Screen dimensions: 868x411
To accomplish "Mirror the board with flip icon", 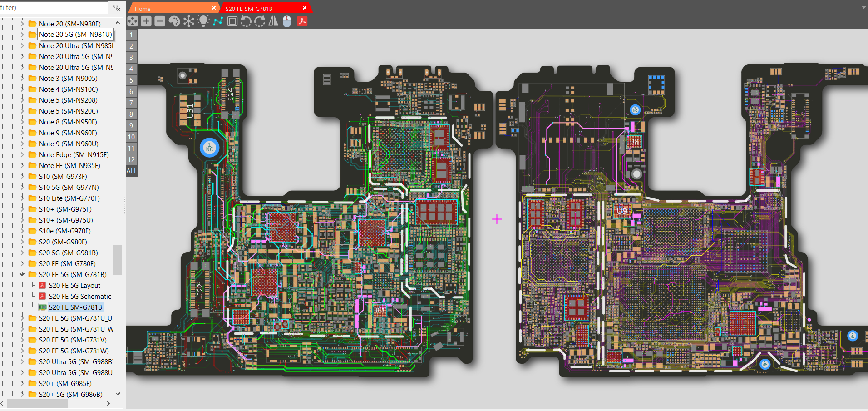I will (273, 21).
